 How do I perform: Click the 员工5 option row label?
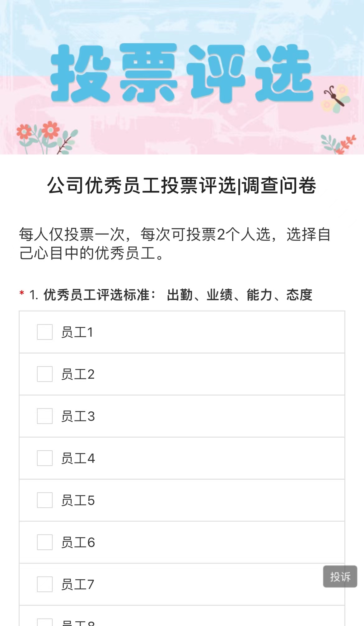pyautogui.click(x=78, y=500)
